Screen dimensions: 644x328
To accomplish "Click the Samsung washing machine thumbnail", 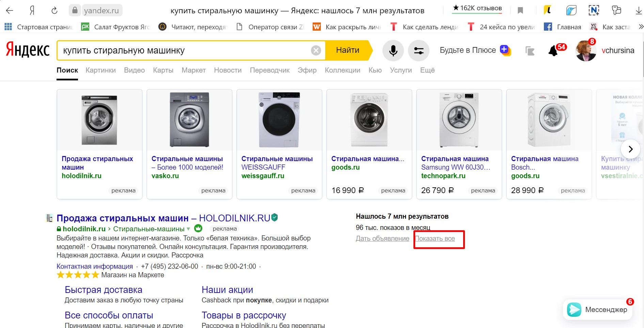I will [x=459, y=120].
